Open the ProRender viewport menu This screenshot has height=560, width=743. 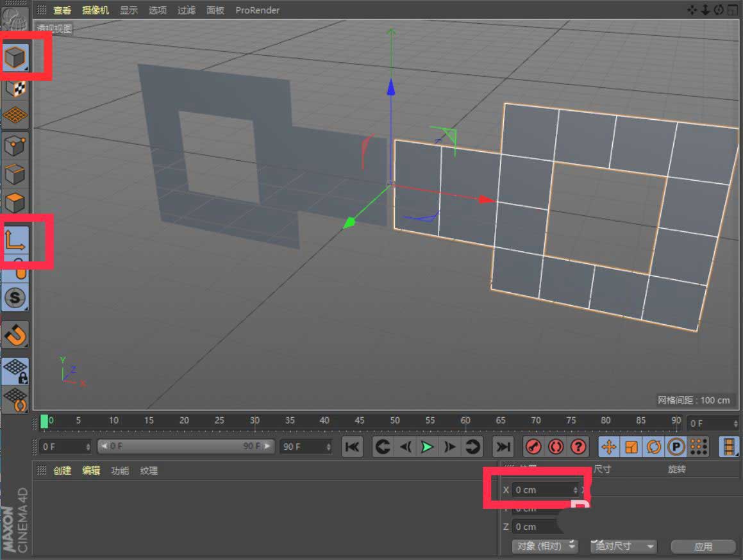(x=257, y=10)
